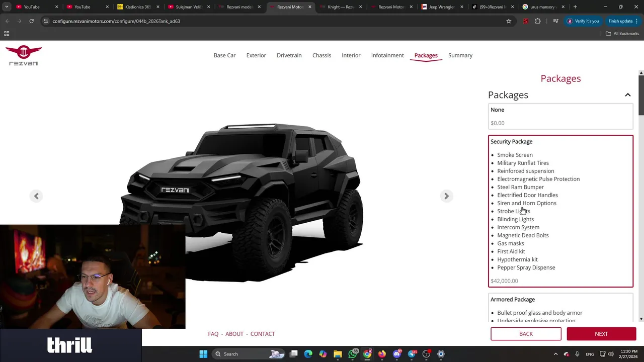Image resolution: width=644 pixels, height=362 pixels.
Task: Open the CONTACT link
Action: [x=263, y=334]
